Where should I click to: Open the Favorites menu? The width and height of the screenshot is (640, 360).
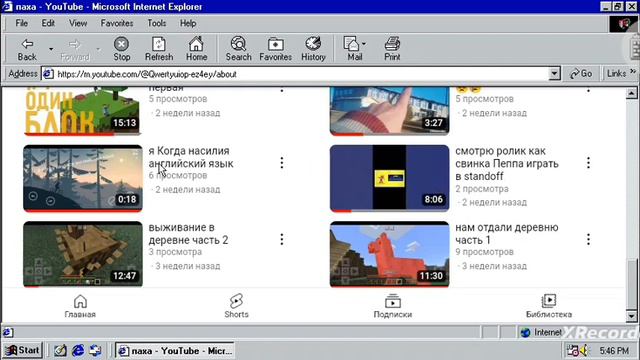click(x=117, y=23)
